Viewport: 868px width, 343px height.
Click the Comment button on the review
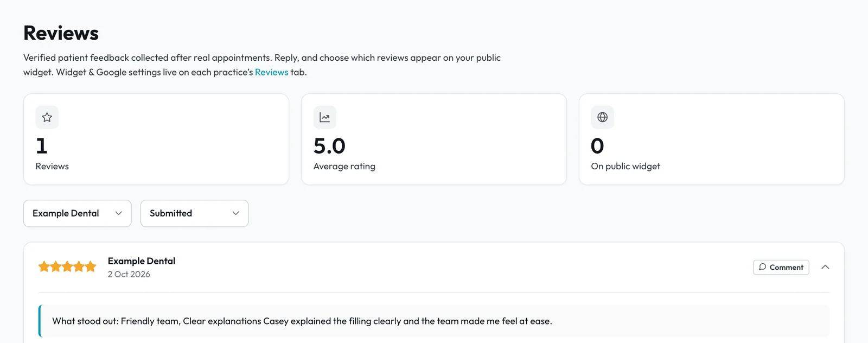tap(781, 267)
